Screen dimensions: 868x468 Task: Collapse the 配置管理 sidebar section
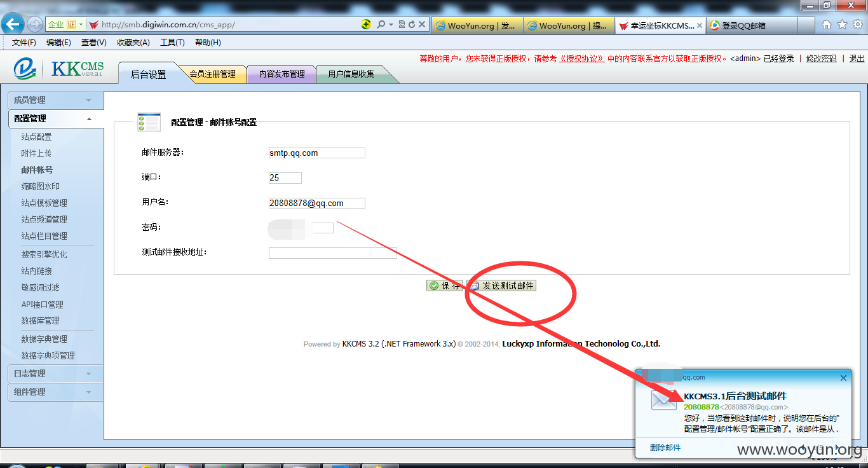click(55, 119)
